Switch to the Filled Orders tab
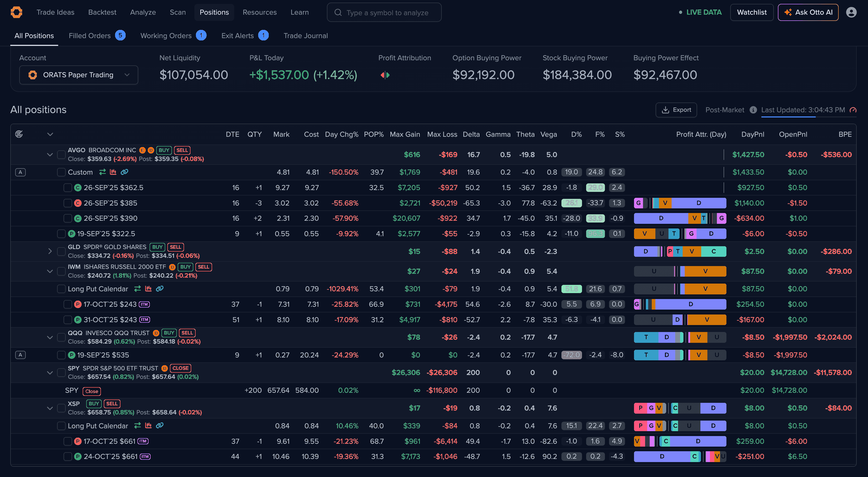The height and width of the screenshot is (477, 868). coord(97,35)
